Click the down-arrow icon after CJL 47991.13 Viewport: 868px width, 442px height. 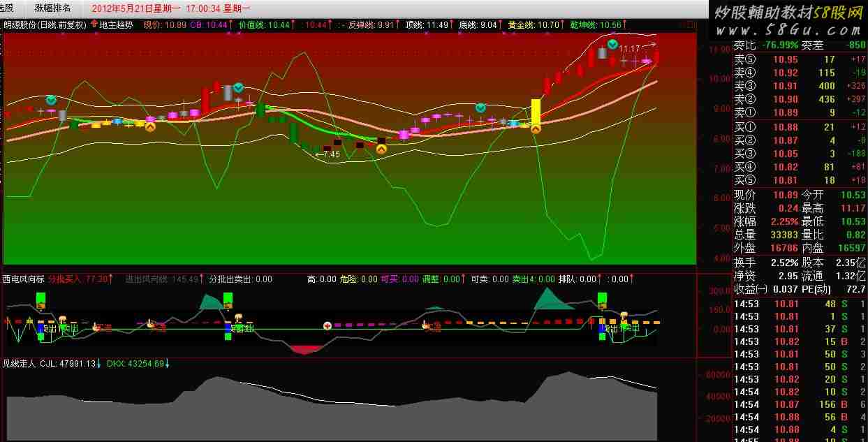[98, 363]
